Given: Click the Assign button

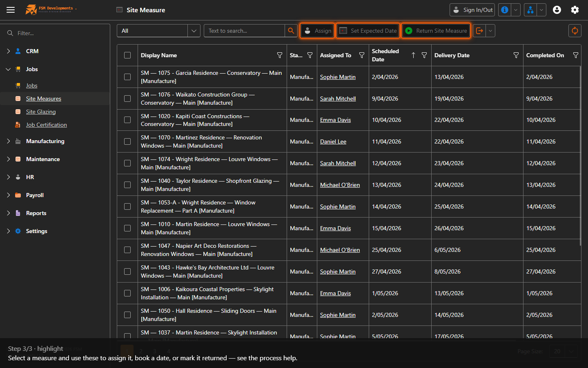Looking at the screenshot, I should 317,31.
